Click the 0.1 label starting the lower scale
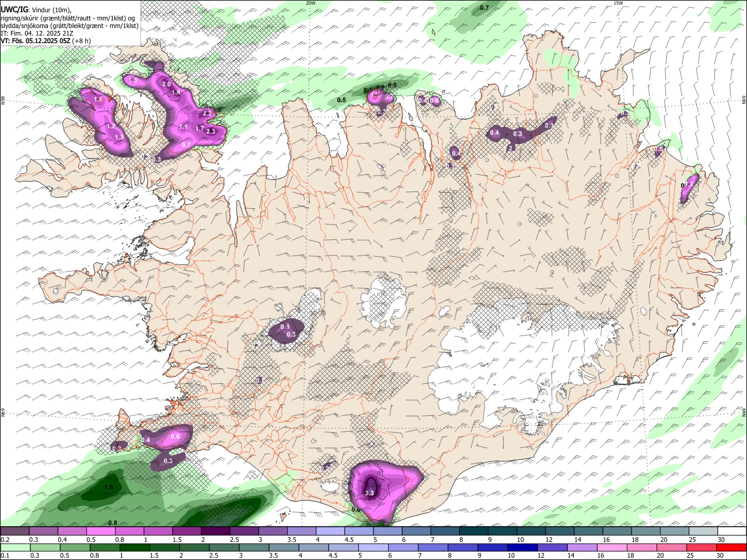This screenshot has height=560, width=747. (x=5, y=556)
